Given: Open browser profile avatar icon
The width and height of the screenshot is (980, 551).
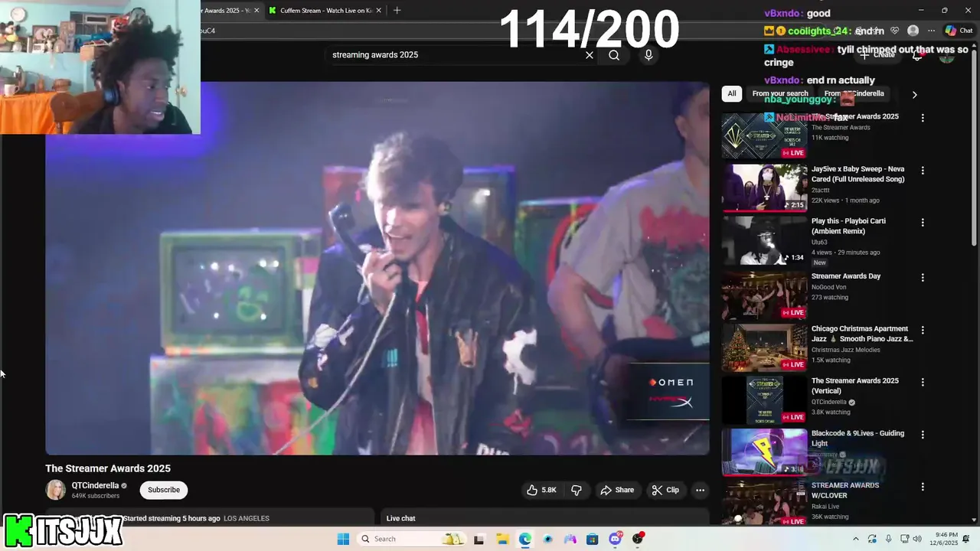Looking at the screenshot, I should click(x=913, y=31).
